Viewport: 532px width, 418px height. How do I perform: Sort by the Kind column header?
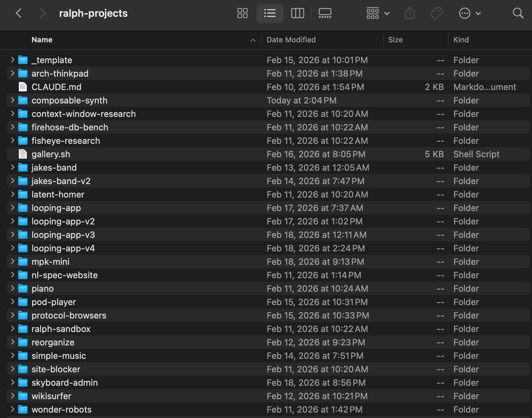pyautogui.click(x=461, y=40)
